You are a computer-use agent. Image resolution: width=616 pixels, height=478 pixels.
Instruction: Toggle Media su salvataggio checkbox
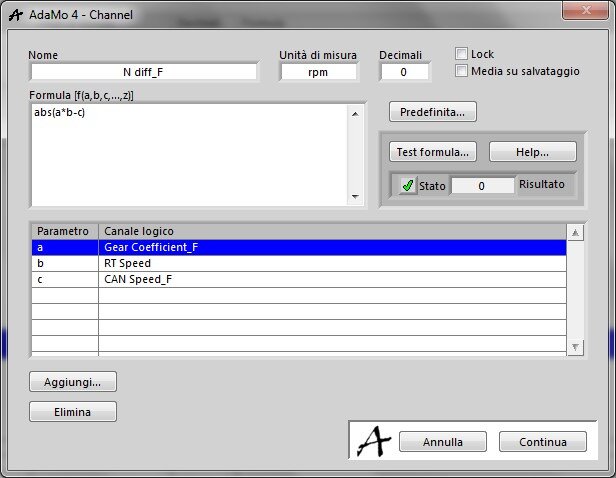461,71
